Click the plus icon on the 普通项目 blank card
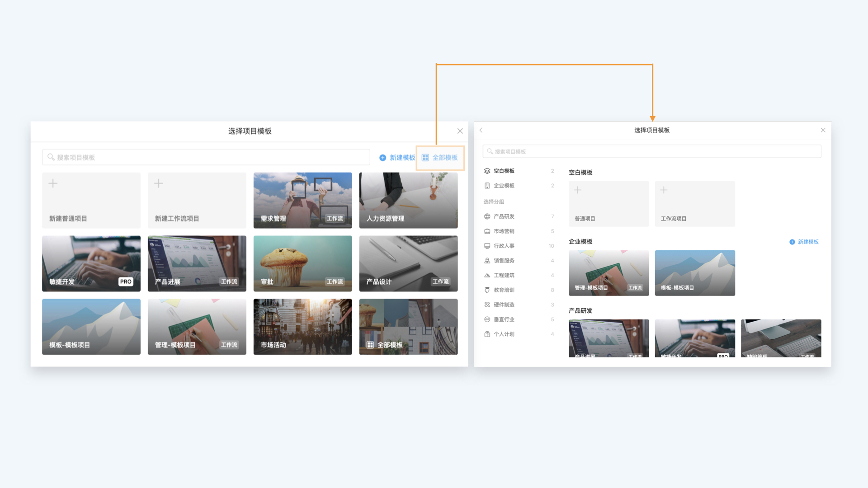 (x=578, y=190)
